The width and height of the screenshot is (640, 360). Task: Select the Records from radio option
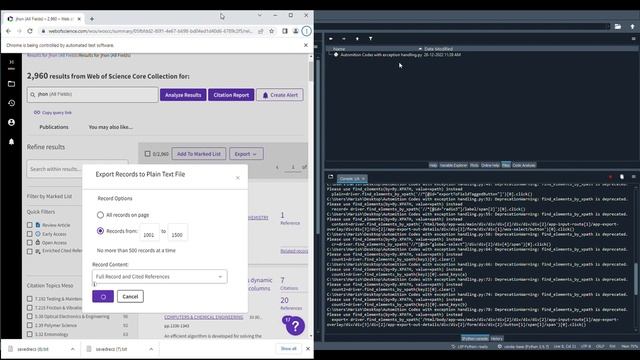pos(100,231)
